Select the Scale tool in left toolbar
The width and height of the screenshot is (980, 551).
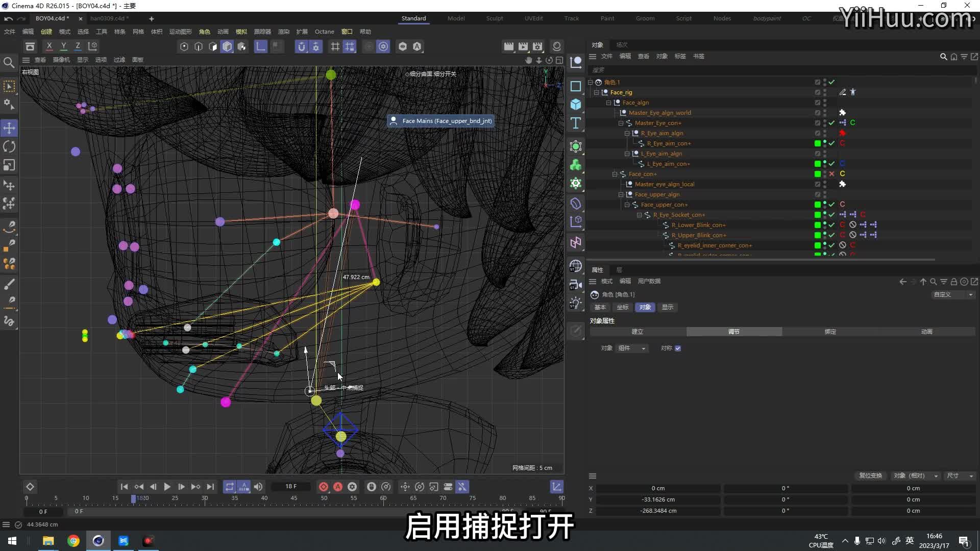9,165
